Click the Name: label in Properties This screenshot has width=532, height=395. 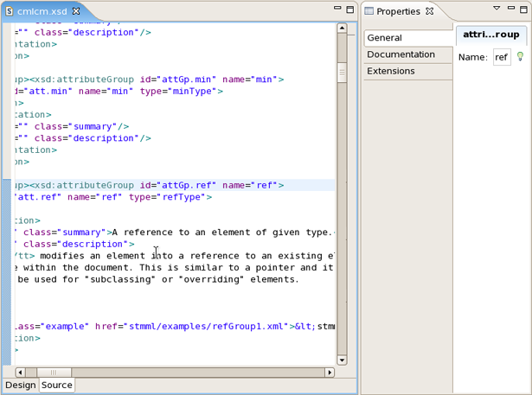[x=472, y=57]
